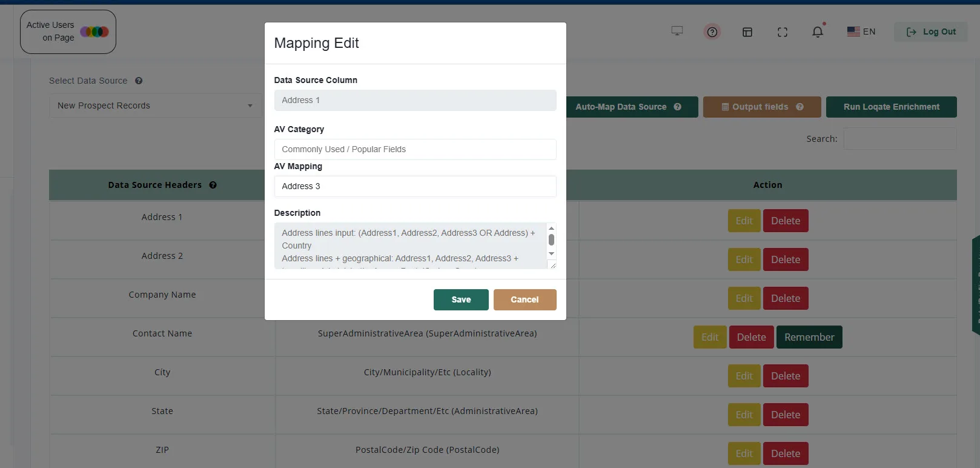Click help icon beside Data Source Headers
Viewport: 980px width, 468px height.
click(213, 185)
